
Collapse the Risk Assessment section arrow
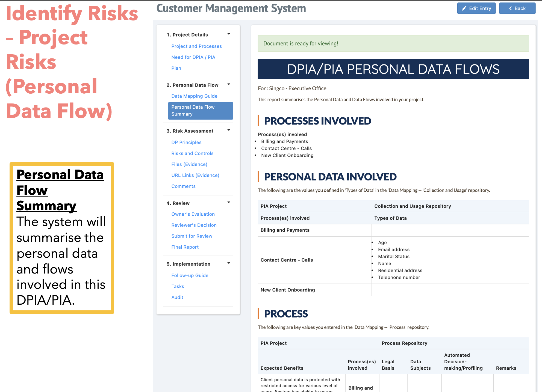coord(229,130)
